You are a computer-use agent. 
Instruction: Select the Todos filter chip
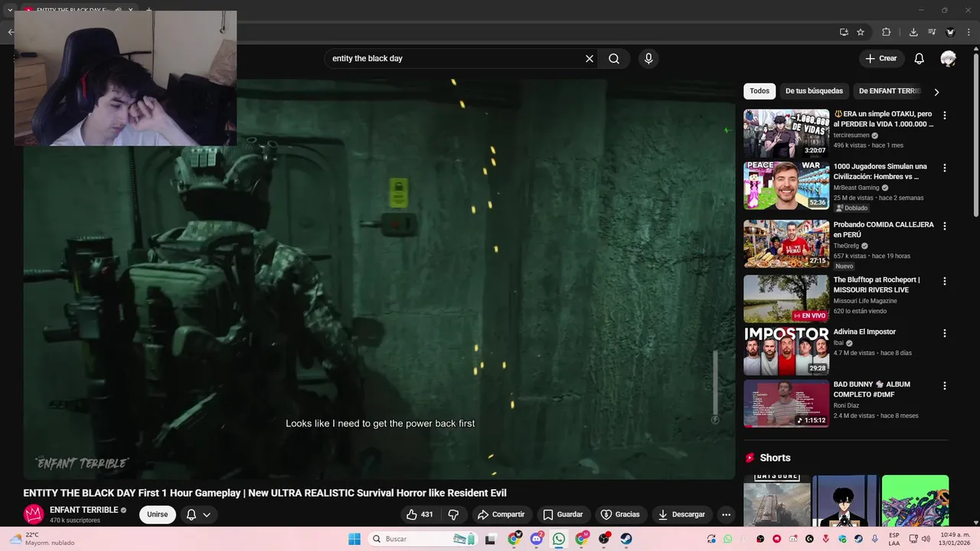coord(759,91)
